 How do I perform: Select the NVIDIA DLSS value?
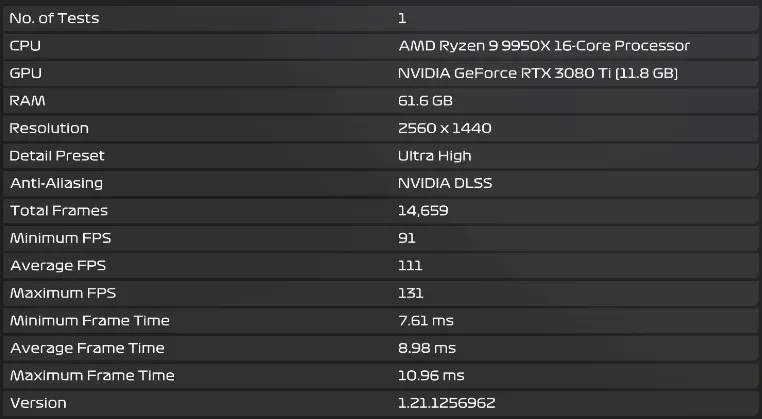click(445, 183)
